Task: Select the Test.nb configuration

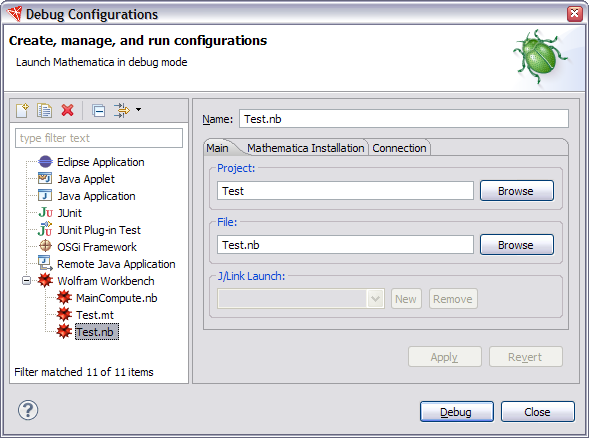Action: tap(97, 332)
